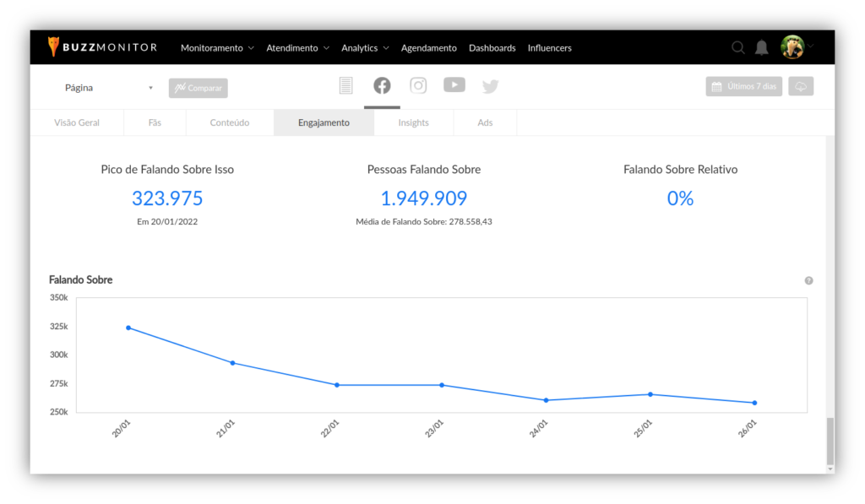Open the Insights tab
The height and width of the screenshot is (504, 865).
pos(413,122)
